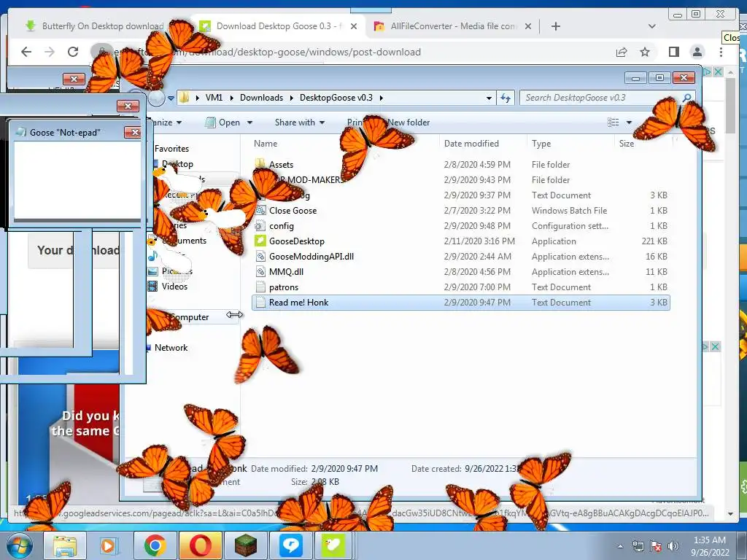This screenshot has height=560, width=747.
Task: Select Read me! Honk file
Action: tap(461, 303)
